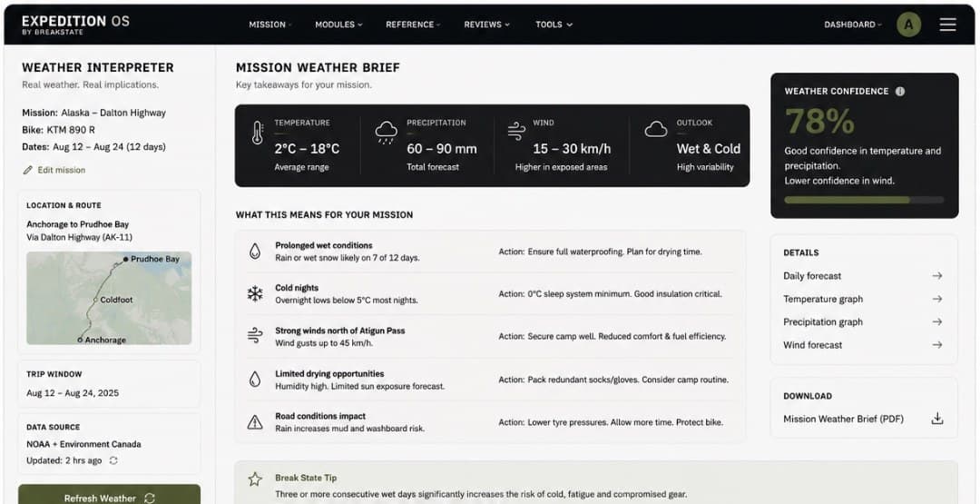Click the 15 – 30 km/h wind value
980x504 pixels.
point(572,149)
